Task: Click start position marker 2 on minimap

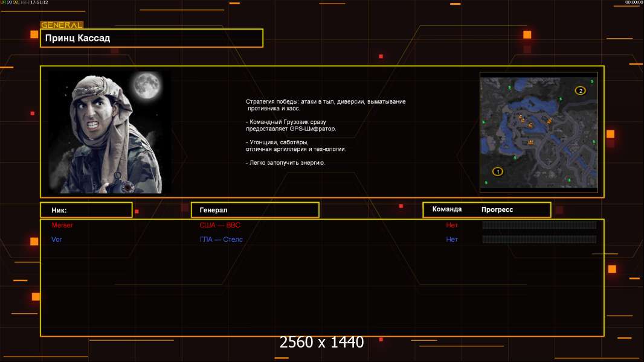Action: point(580,91)
